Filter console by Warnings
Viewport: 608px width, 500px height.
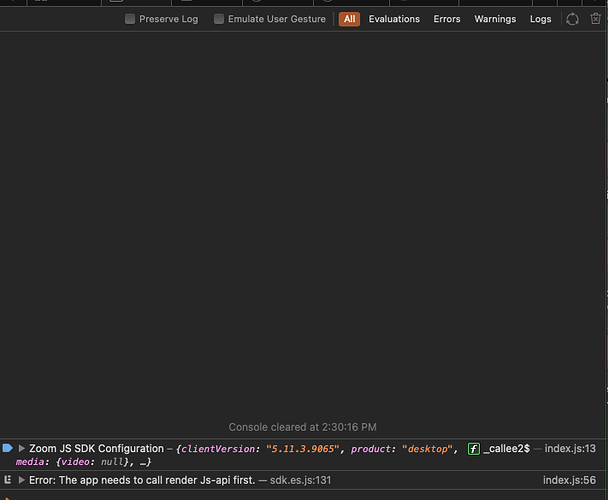495,19
